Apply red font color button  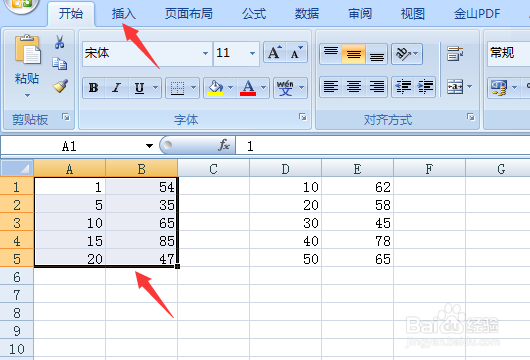coord(248,88)
